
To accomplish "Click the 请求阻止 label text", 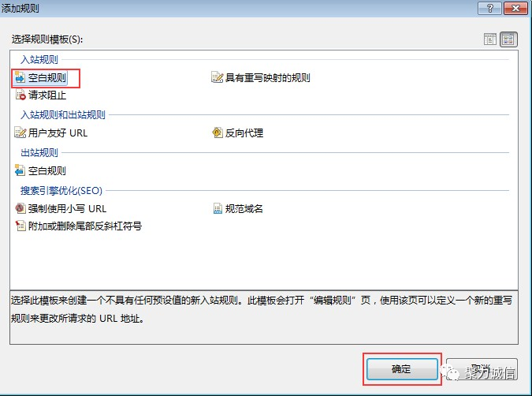I will tap(47, 95).
